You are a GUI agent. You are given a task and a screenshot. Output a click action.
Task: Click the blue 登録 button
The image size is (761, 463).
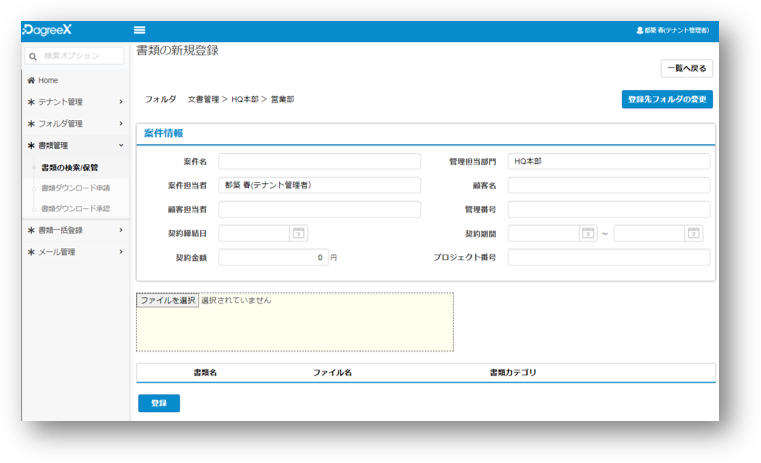tap(159, 403)
